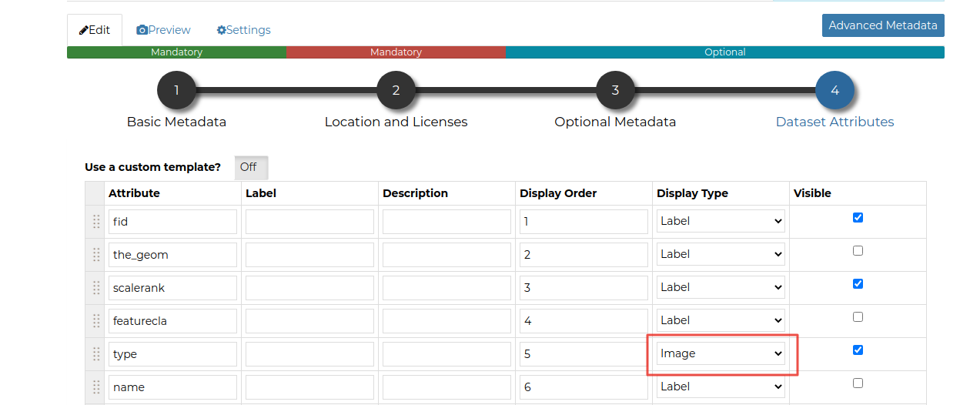Click drag handle icon for scalerank row

click(96, 288)
